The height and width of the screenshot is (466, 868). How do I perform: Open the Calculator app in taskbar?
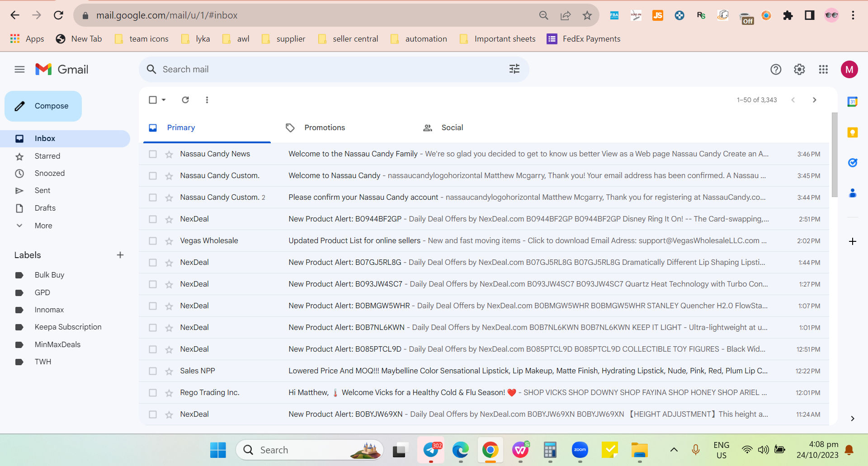(x=550, y=450)
